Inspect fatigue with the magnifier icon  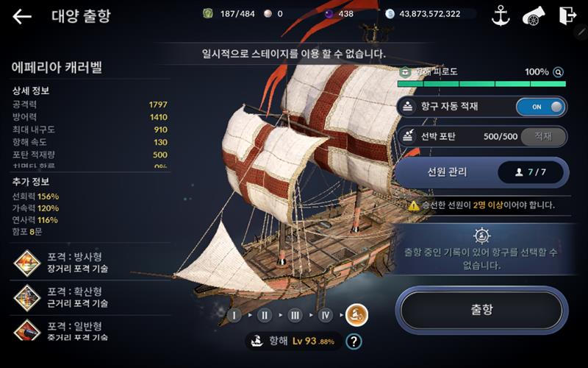tap(558, 71)
